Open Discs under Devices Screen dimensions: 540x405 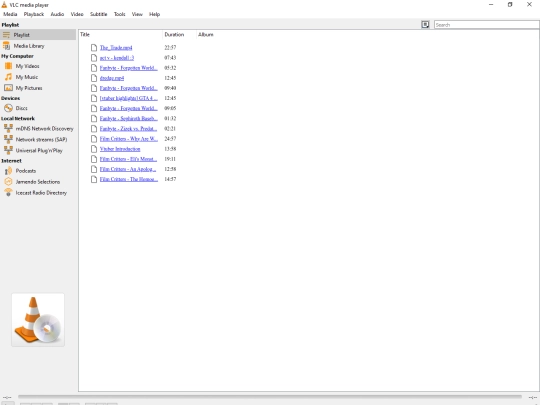coord(38,108)
